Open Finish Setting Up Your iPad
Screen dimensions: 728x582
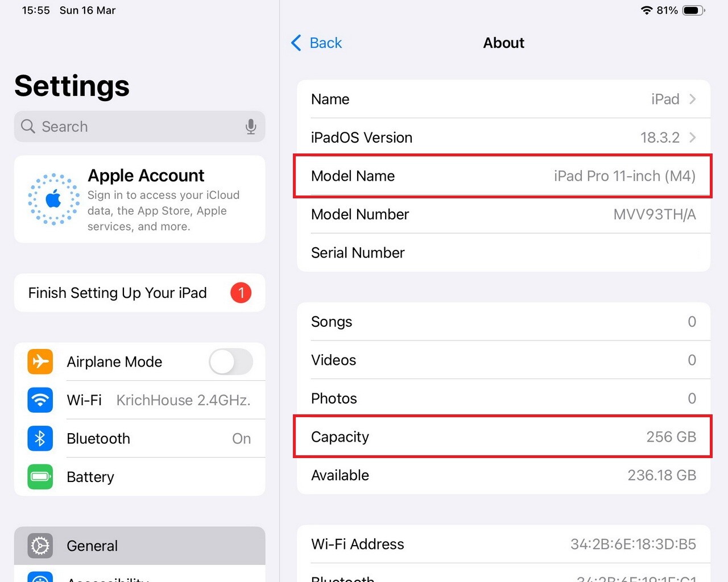tap(140, 293)
